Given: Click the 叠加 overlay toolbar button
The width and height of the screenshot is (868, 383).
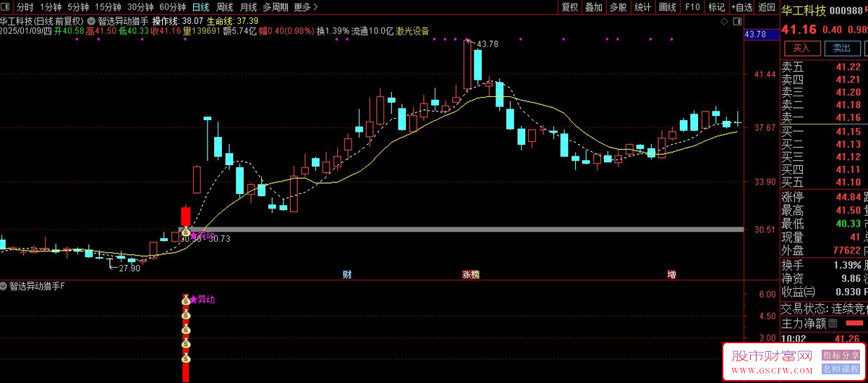Looking at the screenshot, I should tap(594, 7).
